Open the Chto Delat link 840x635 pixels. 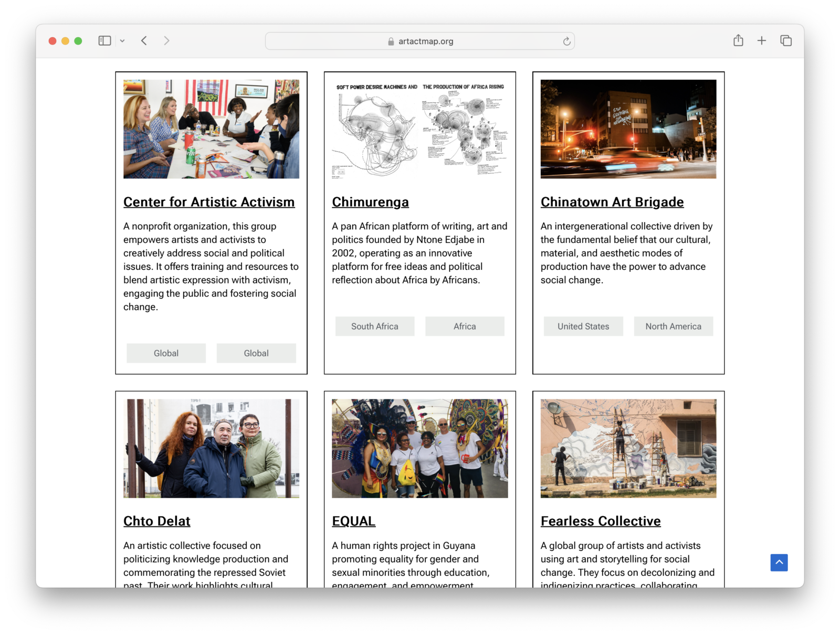(156, 521)
